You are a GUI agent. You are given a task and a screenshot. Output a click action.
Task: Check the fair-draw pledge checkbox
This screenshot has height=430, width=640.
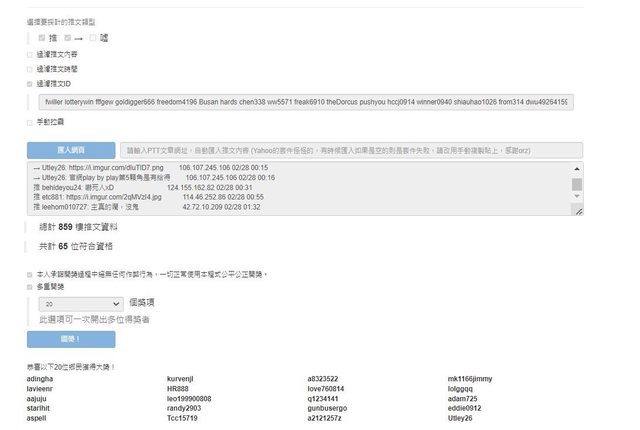pyautogui.click(x=29, y=274)
